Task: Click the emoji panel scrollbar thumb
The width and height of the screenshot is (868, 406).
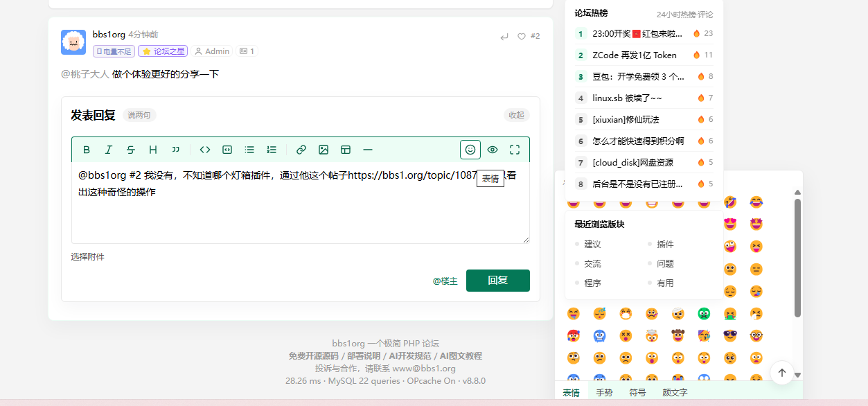Action: point(797,258)
